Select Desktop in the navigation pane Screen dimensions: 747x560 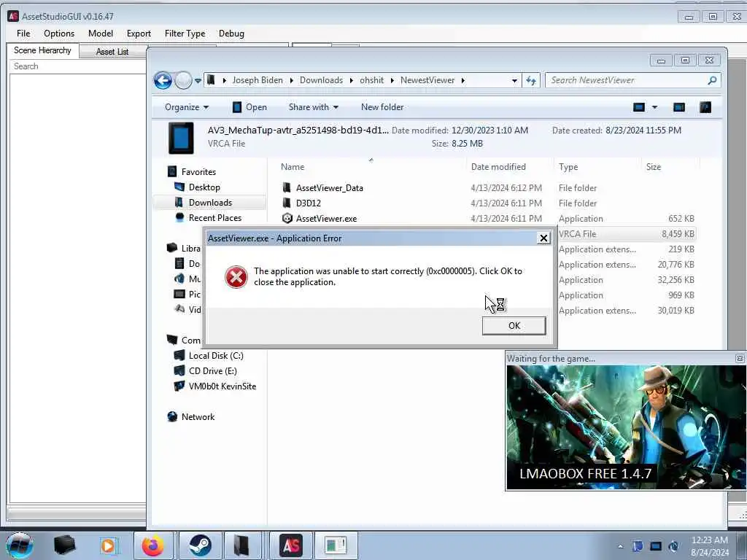(204, 187)
